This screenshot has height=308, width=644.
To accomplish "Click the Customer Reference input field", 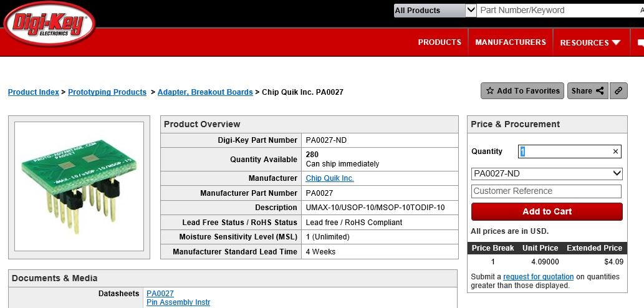I will point(546,191).
